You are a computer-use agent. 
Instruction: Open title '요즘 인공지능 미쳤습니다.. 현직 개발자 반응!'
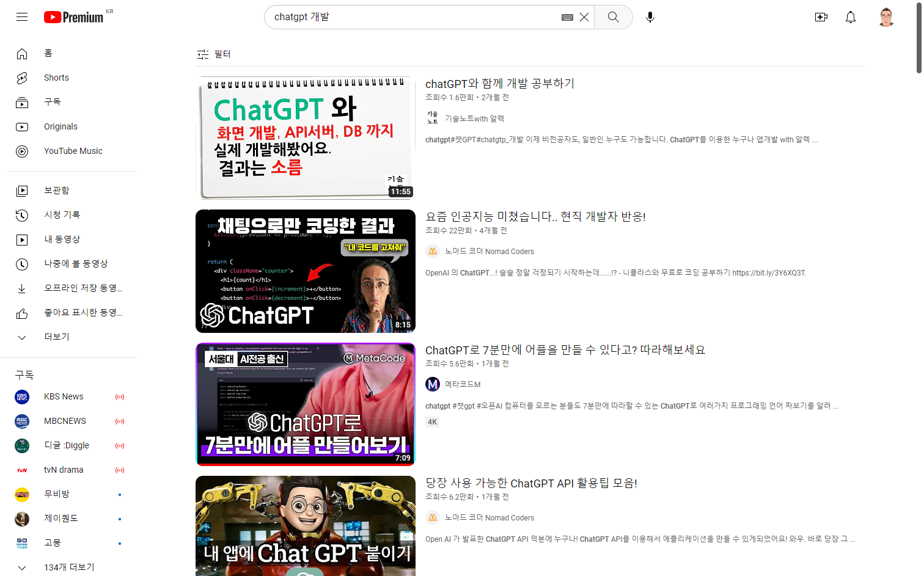535,217
